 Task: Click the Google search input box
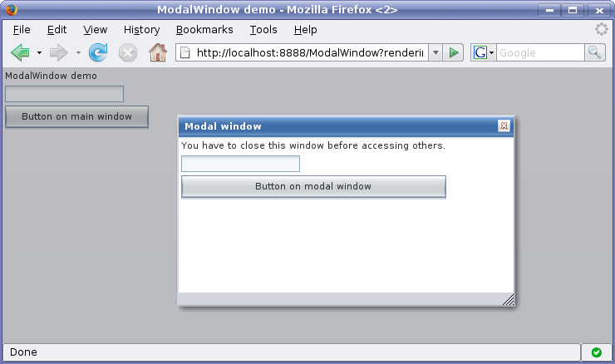(540, 53)
